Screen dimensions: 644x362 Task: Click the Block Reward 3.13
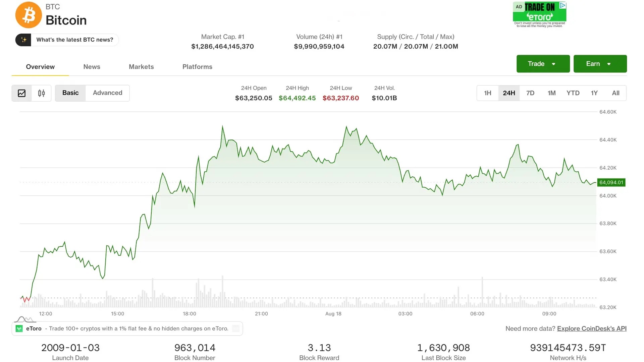(x=319, y=348)
